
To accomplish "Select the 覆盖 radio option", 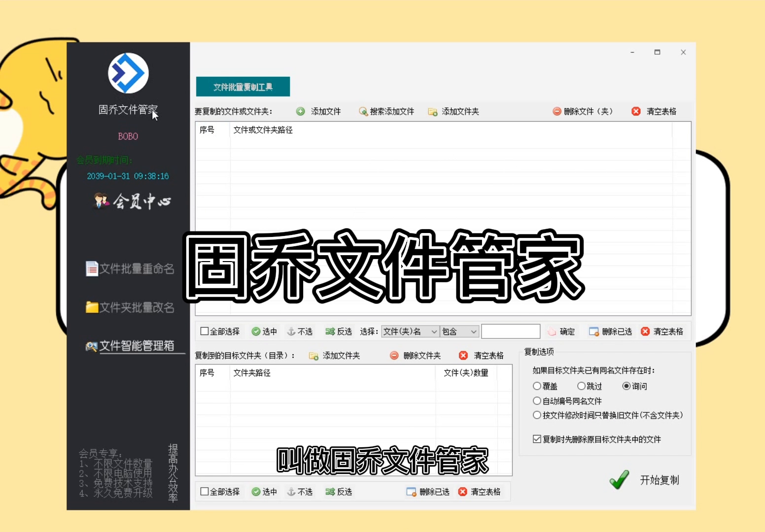I will [537, 386].
